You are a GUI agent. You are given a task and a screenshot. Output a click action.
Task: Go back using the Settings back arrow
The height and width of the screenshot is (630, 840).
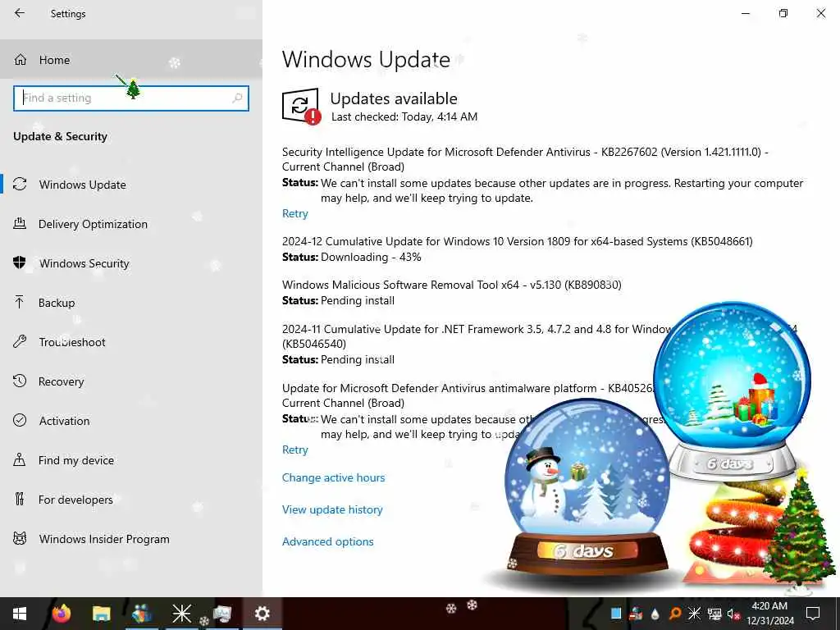(x=20, y=13)
